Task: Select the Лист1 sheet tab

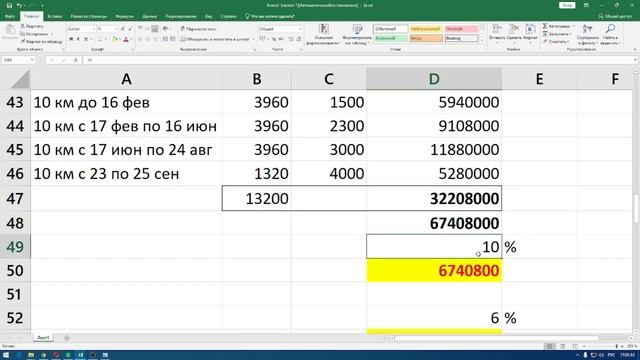Action: [43, 338]
